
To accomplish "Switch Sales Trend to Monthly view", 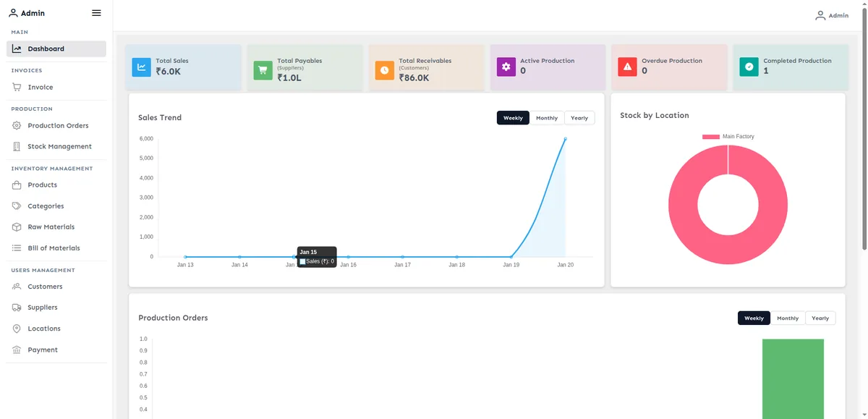I will (x=547, y=118).
